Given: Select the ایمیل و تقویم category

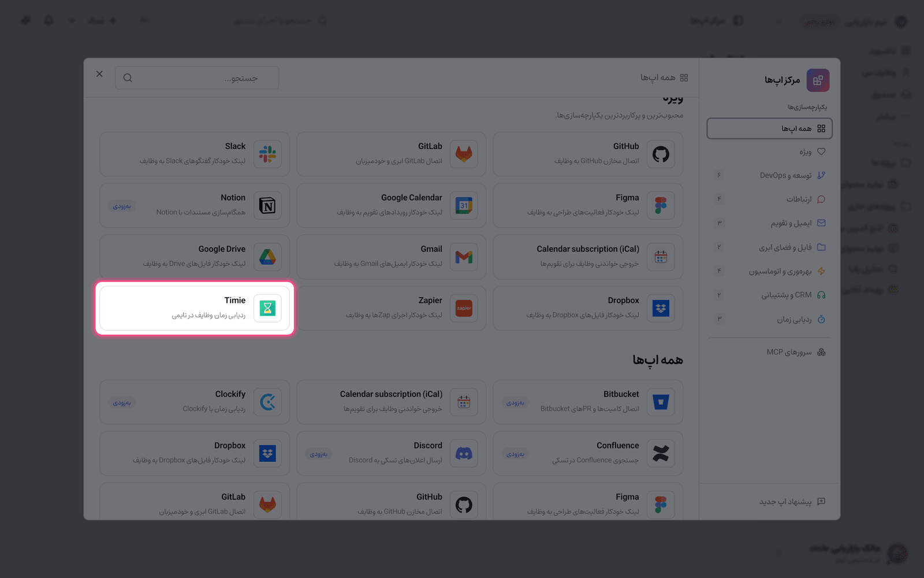Looking at the screenshot, I should coord(769,223).
